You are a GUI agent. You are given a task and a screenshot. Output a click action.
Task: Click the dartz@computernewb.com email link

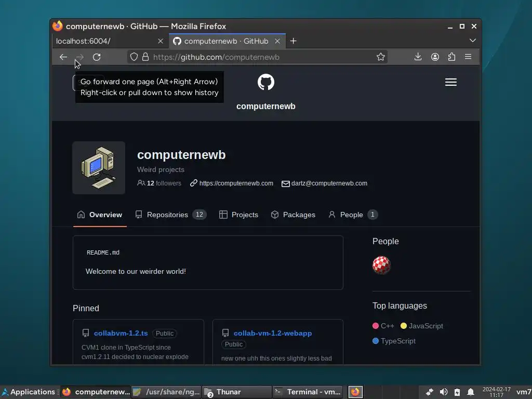tap(329, 183)
